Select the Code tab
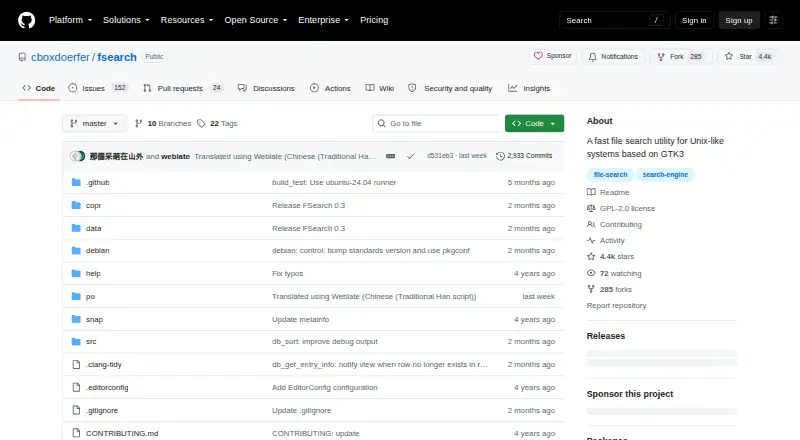Screen dimensions: 800x440 38,88
